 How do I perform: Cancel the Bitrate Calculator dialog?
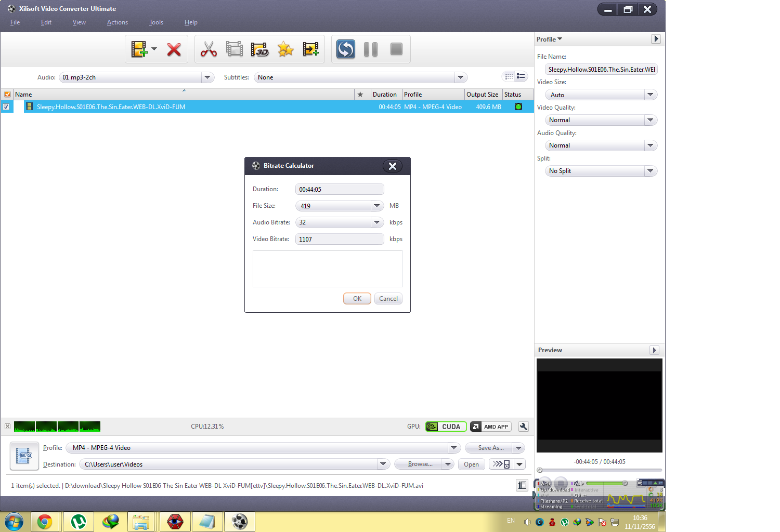click(x=388, y=299)
